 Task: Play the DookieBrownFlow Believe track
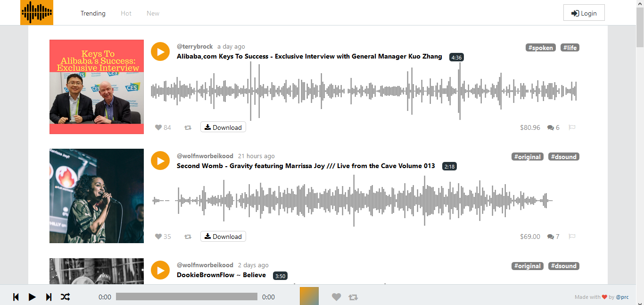[160, 270]
